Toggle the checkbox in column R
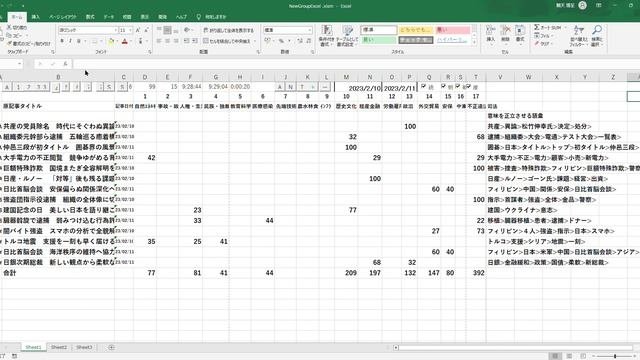The image size is (640, 360). [443, 87]
